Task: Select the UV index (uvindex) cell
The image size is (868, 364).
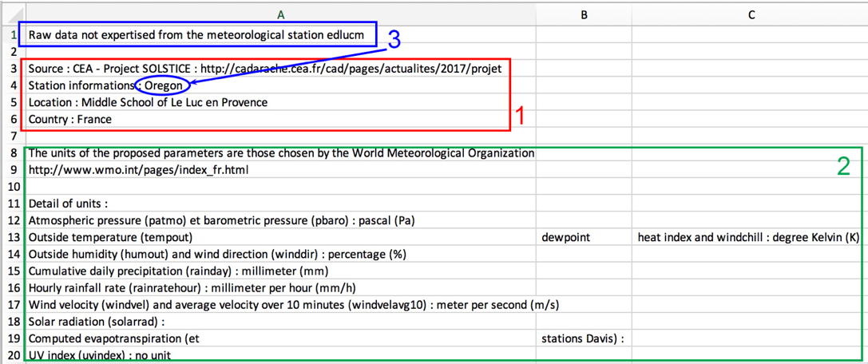Action: (100, 355)
